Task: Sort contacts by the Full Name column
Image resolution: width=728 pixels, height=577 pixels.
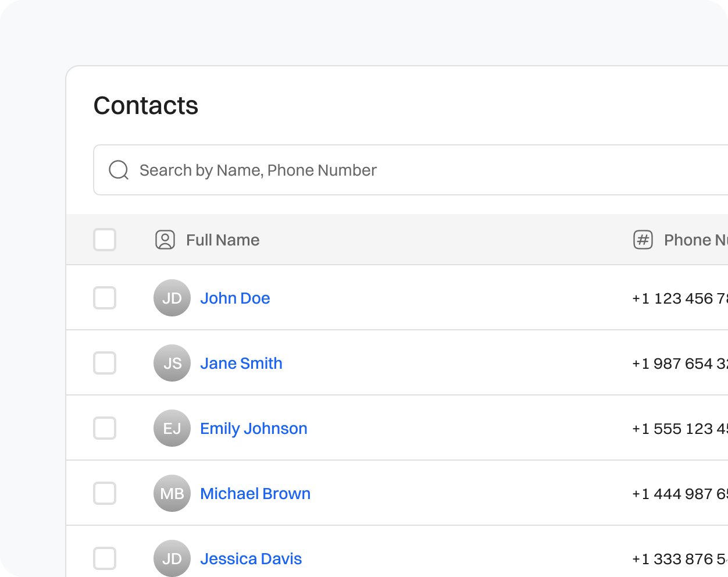Action: click(x=223, y=239)
